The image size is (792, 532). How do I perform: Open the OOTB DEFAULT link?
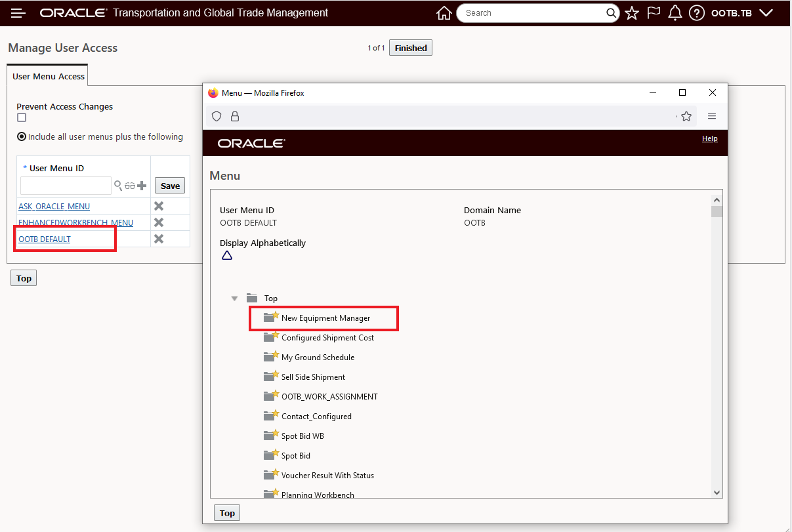(x=45, y=239)
